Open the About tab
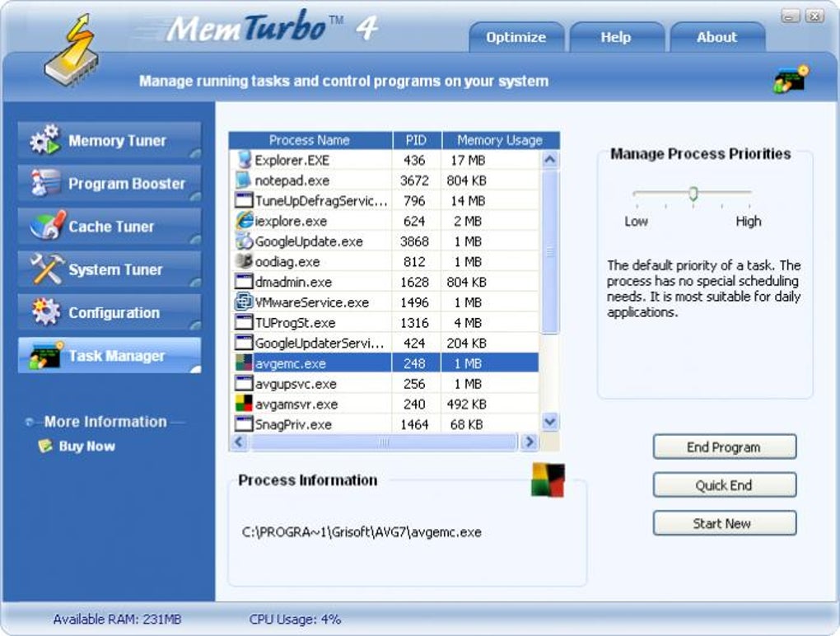 tap(716, 37)
